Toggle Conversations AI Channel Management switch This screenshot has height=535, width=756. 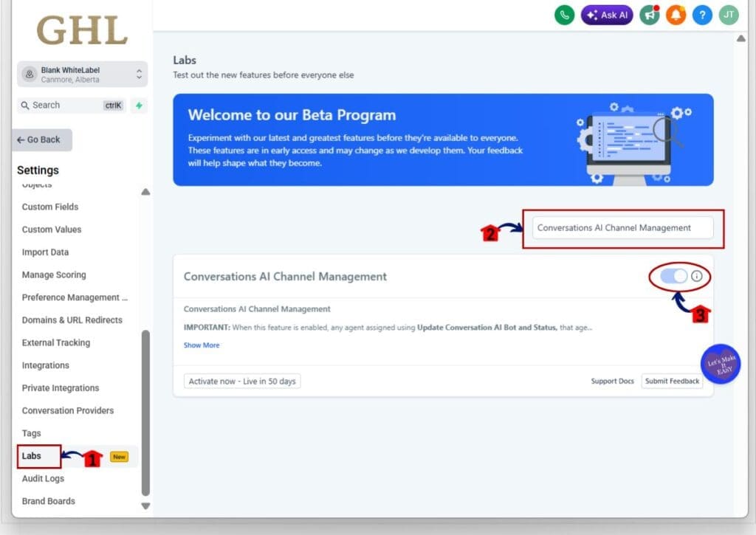click(673, 276)
